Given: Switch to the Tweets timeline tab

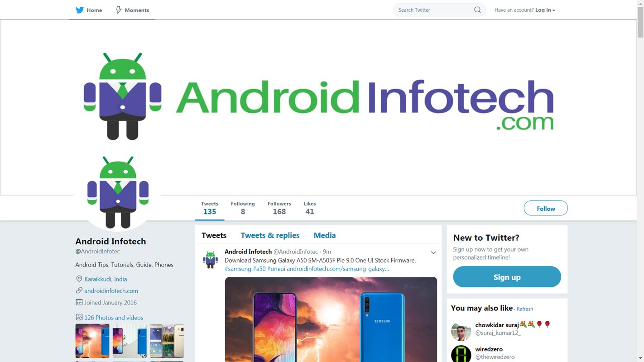Looking at the screenshot, I should pos(214,235).
